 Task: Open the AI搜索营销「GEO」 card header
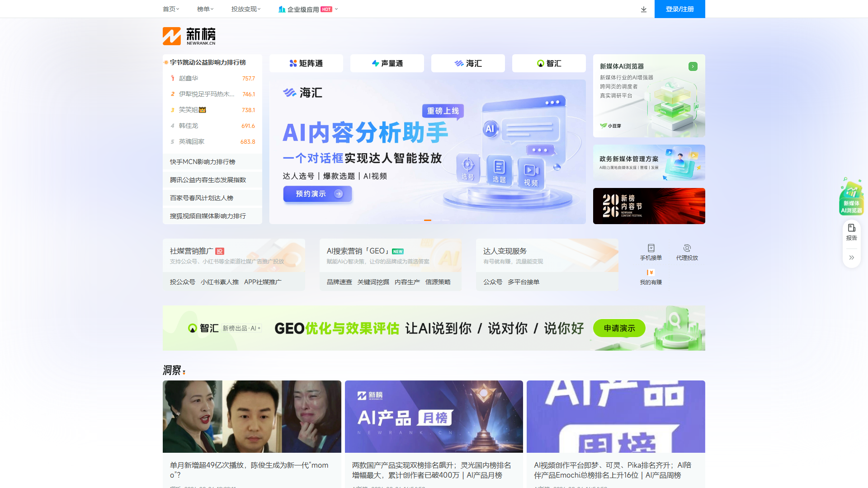point(391,255)
